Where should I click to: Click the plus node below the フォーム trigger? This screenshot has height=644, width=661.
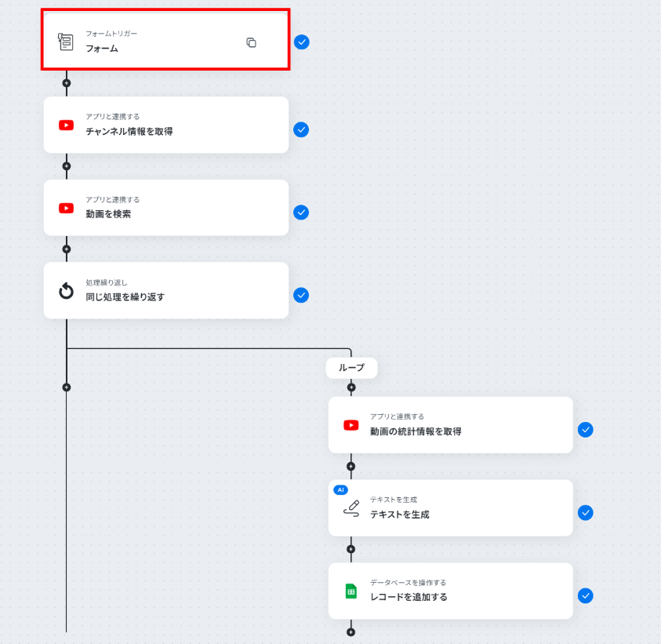[66, 82]
